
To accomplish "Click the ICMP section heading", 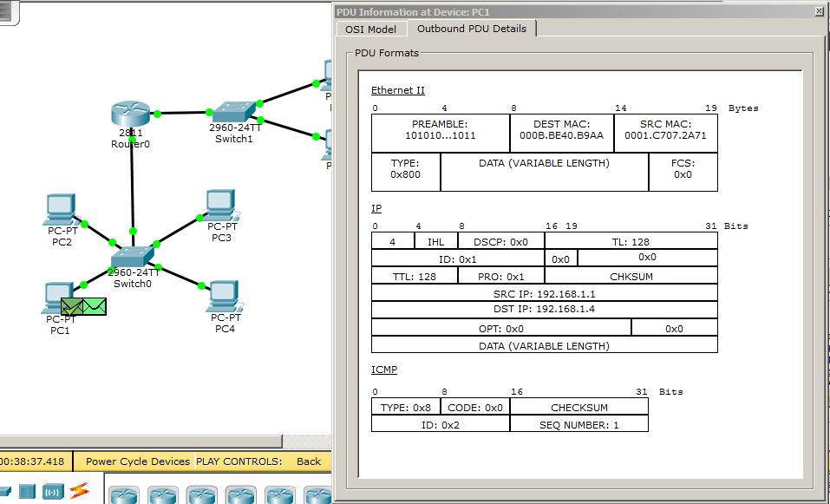I will [x=384, y=370].
